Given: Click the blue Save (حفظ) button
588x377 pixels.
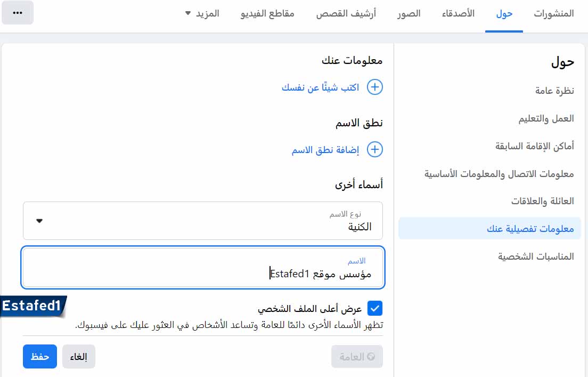Looking at the screenshot, I should pos(39,357).
